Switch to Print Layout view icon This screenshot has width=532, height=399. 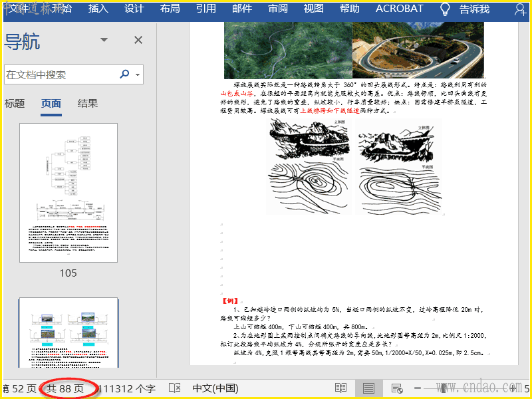click(x=368, y=388)
